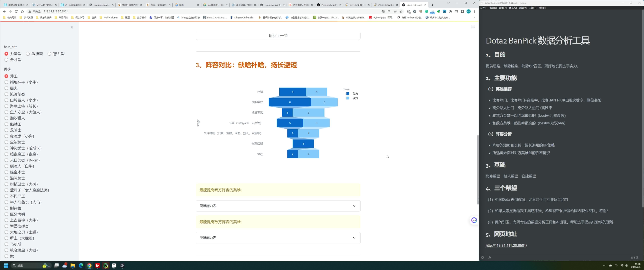Open the Chrome profile avatar
Screen dimensions: 644x270
469,11
